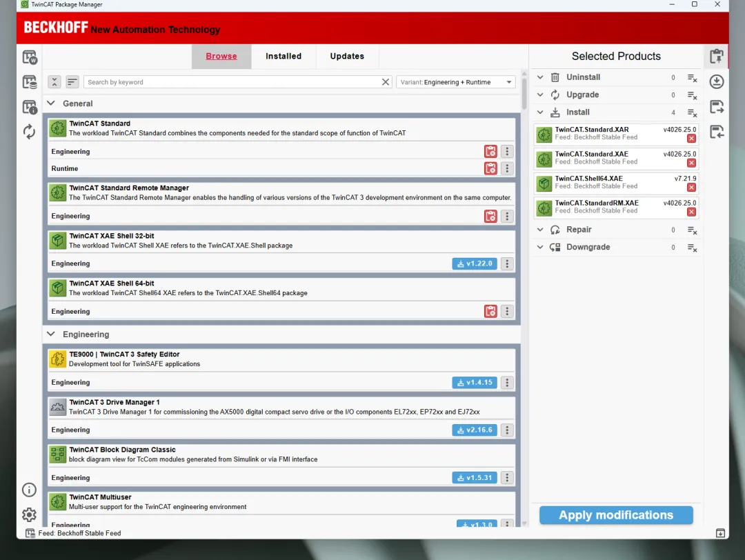Clear the Install list with its clear icon
The height and width of the screenshot is (560, 745).
[693, 113]
